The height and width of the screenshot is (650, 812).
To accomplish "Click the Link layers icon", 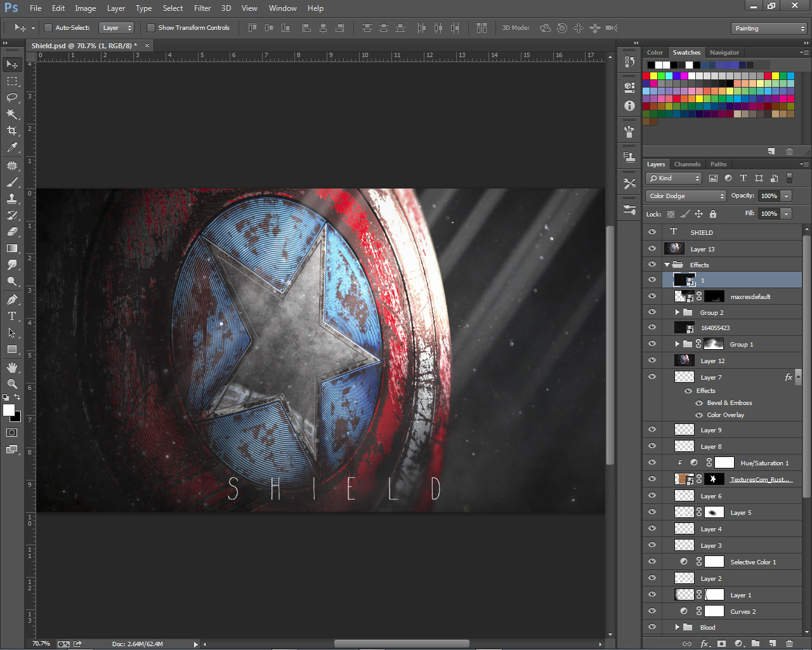I will (687, 643).
